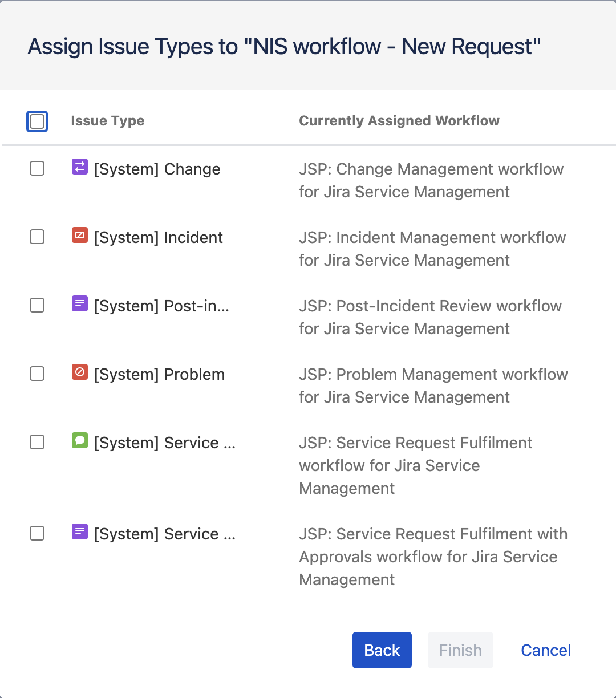This screenshot has width=616, height=698.
Task: Click the Issue Type column header
Action: (x=107, y=121)
